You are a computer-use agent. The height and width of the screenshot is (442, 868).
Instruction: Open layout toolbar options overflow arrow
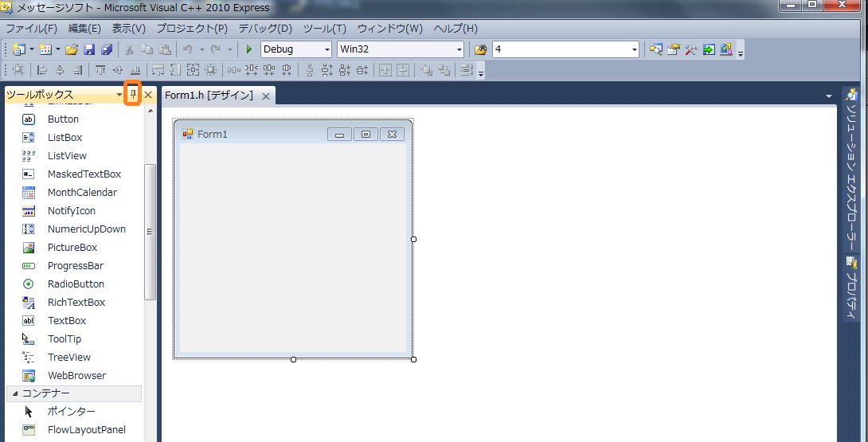[481, 72]
